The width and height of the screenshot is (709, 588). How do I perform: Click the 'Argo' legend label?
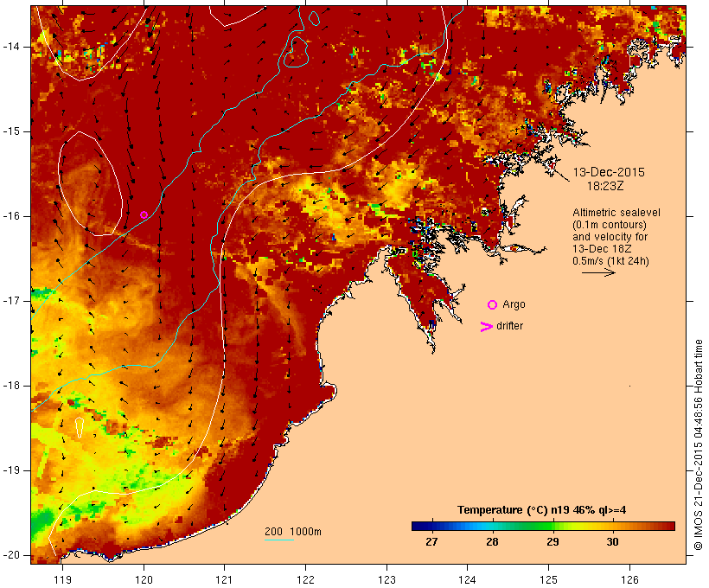pyautogui.click(x=514, y=304)
